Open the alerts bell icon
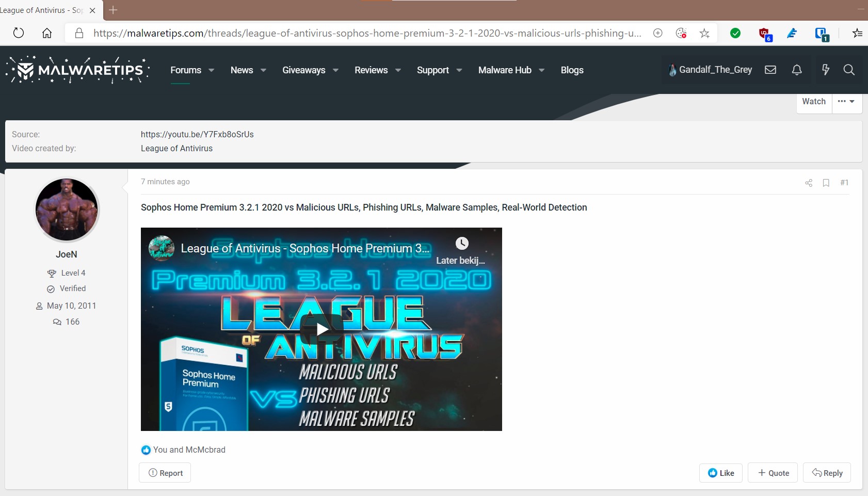Screen dimensions: 868x496 tap(797, 70)
